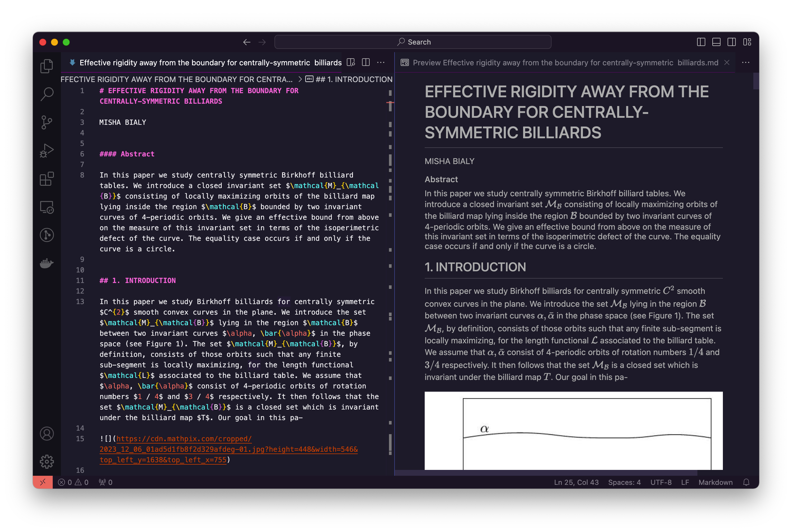Open the Extensions view
The image size is (792, 532).
click(47, 179)
